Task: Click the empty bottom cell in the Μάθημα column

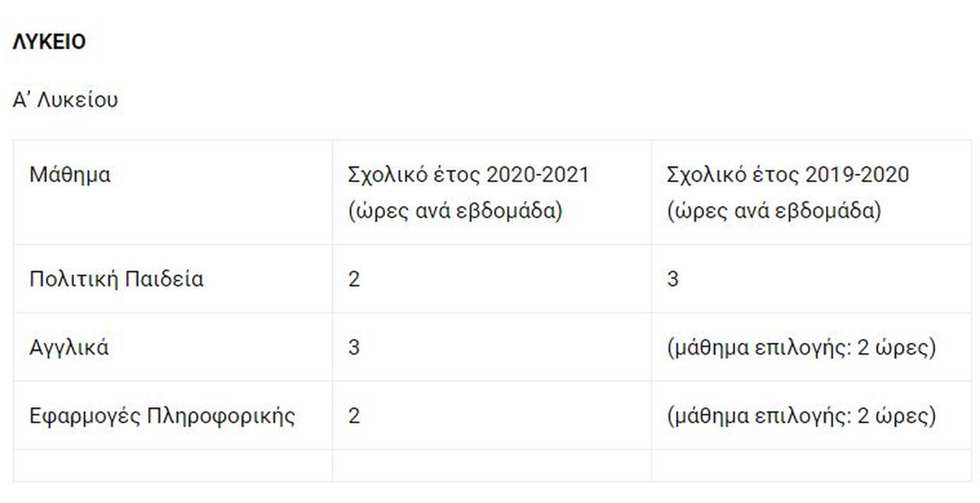Action: (173, 466)
